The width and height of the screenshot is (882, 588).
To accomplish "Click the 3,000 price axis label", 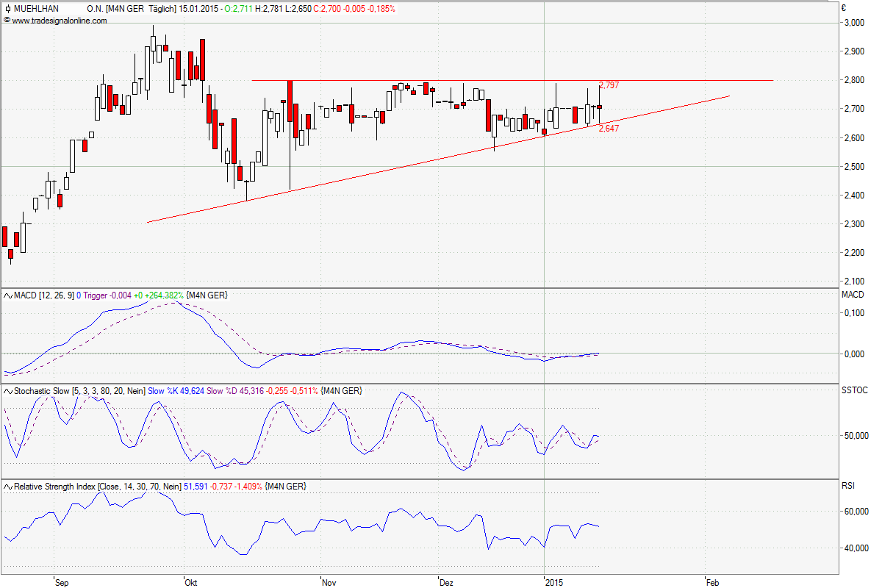I will click(854, 23).
